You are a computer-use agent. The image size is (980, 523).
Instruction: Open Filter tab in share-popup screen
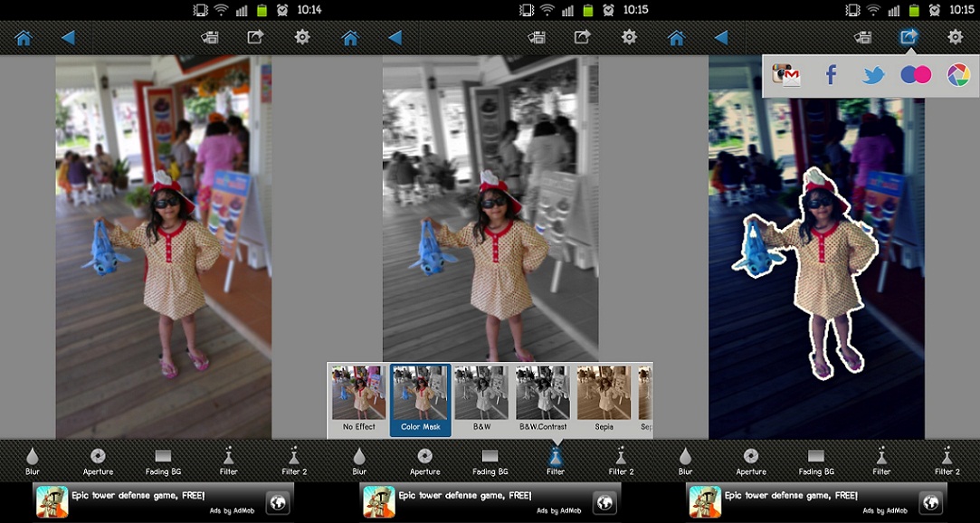(x=882, y=461)
